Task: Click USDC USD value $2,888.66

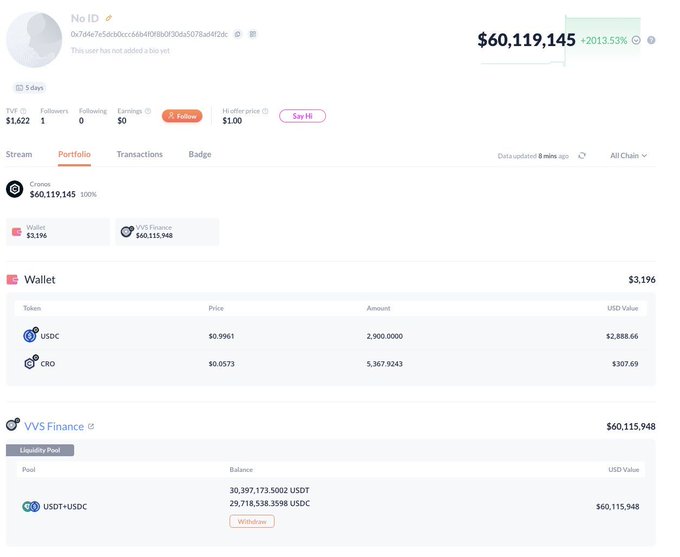Action: point(622,336)
